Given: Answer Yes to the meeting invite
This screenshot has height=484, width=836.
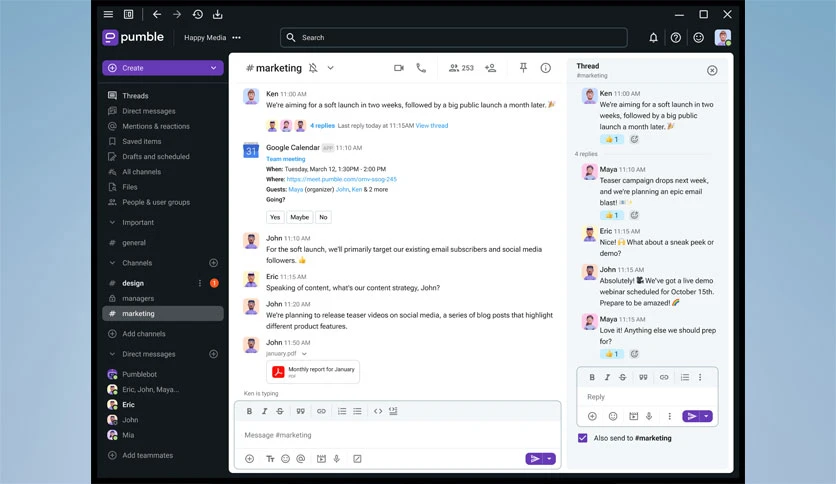Looking at the screenshot, I should [x=275, y=217].
